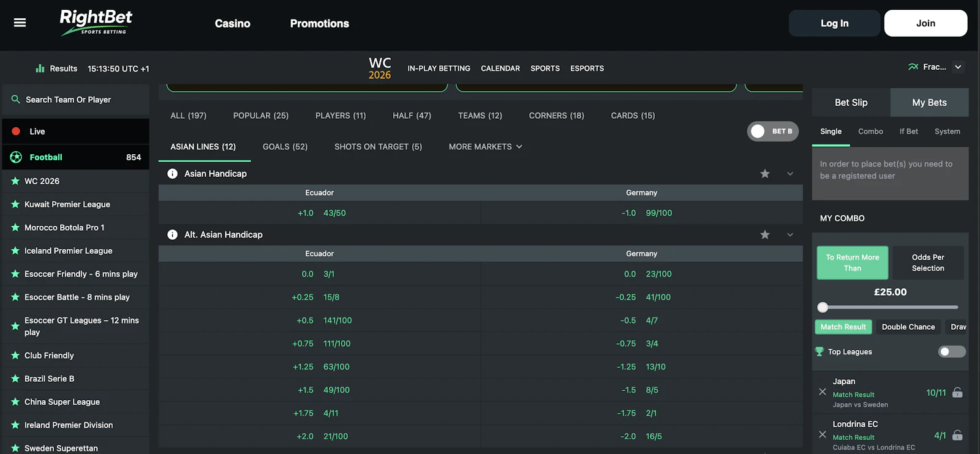Pick Ecuador +1.0 at 43/50
The height and width of the screenshot is (454, 980).
tap(320, 213)
